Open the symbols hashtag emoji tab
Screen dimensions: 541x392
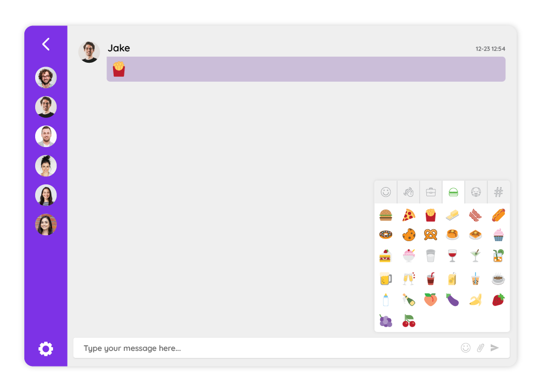click(x=499, y=192)
